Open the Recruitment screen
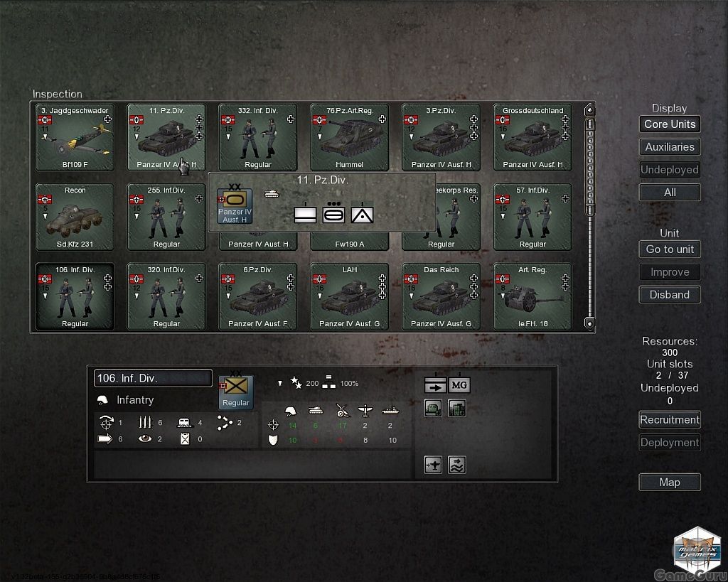 click(670, 419)
